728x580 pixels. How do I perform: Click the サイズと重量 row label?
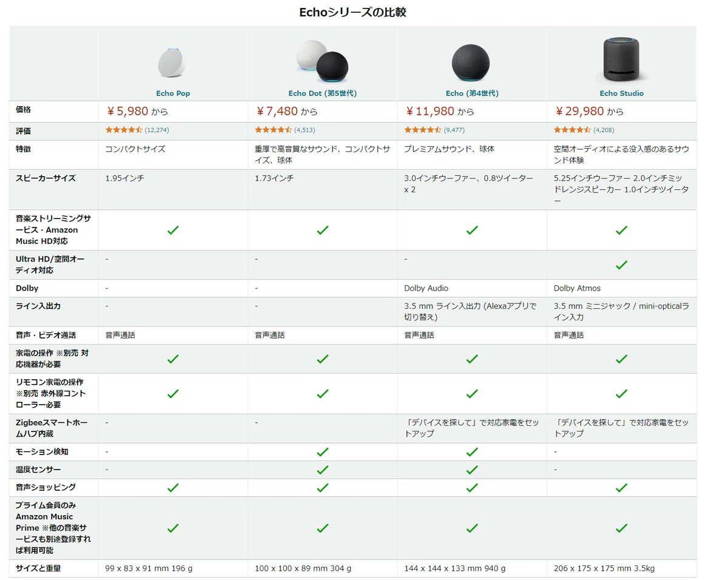tap(38, 568)
